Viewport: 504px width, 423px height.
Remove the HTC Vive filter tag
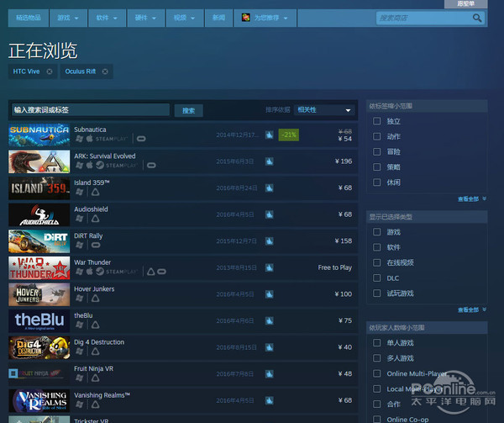pyautogui.click(x=50, y=71)
